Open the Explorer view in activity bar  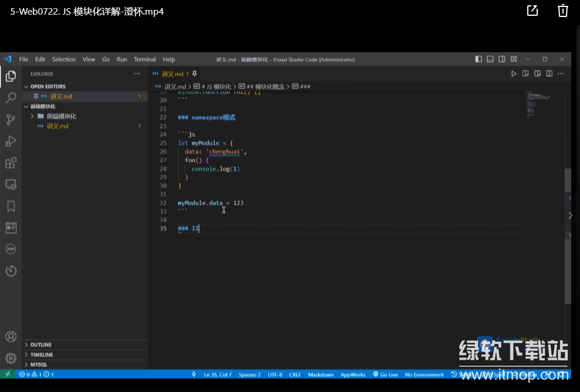[11, 76]
